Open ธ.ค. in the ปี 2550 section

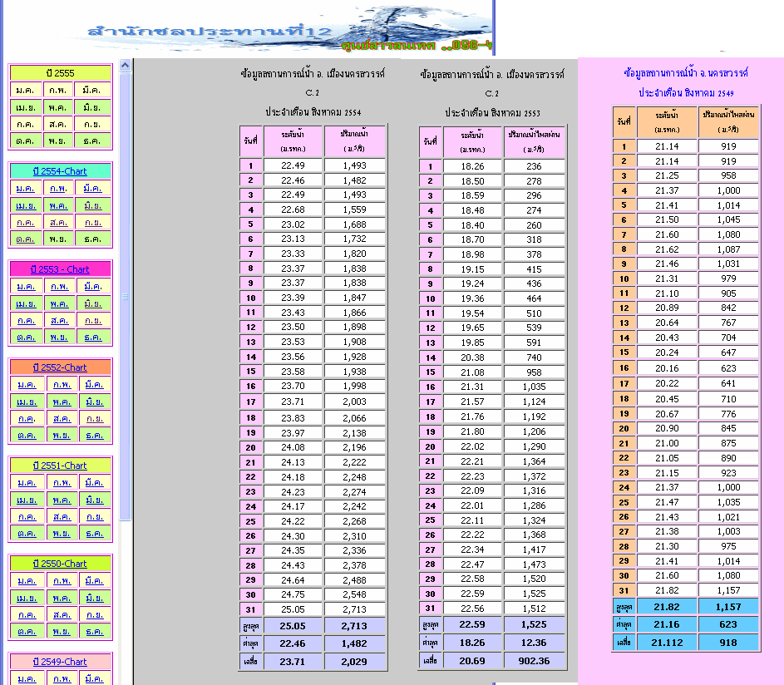pos(95,632)
